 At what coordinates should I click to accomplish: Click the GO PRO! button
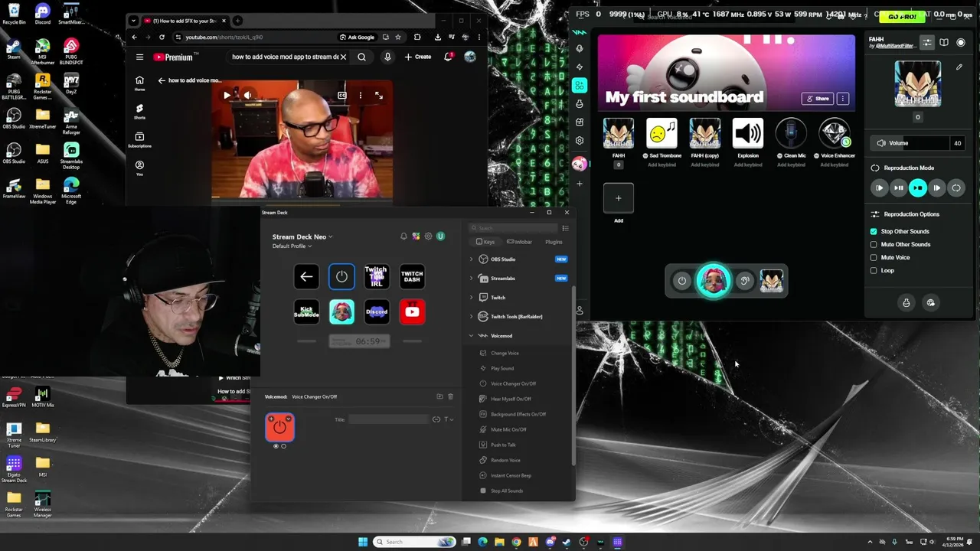(x=902, y=16)
